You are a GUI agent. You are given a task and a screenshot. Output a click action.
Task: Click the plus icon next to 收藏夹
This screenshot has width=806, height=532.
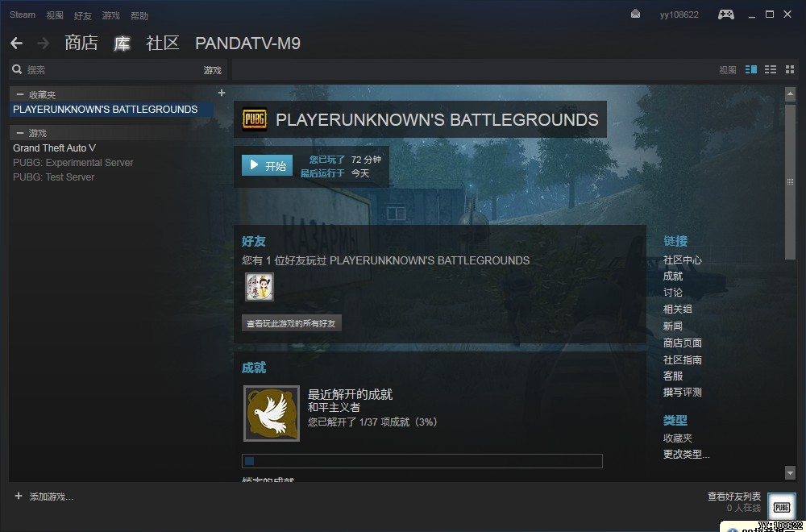click(222, 93)
